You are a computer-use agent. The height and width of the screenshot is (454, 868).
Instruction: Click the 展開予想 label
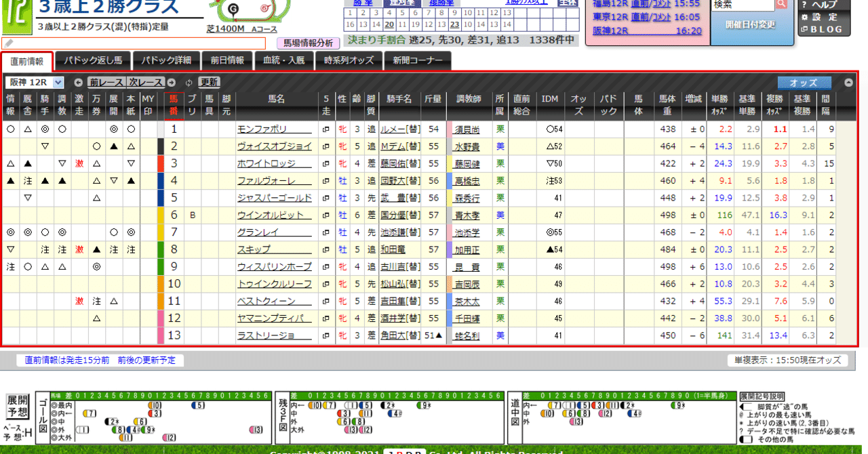tap(18, 406)
